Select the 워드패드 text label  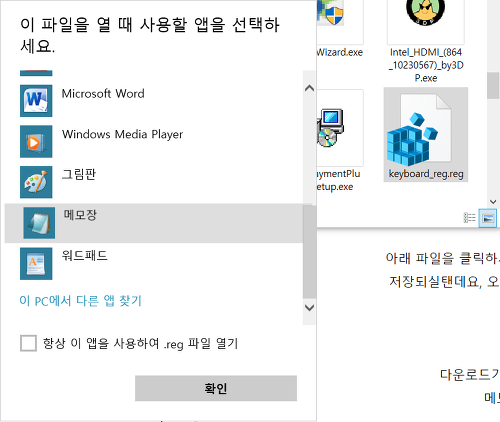[85, 256]
